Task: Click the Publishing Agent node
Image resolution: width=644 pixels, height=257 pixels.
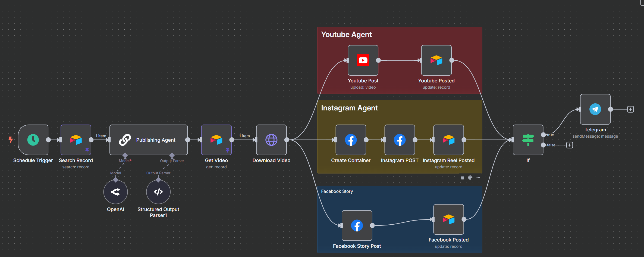Action: point(149,140)
